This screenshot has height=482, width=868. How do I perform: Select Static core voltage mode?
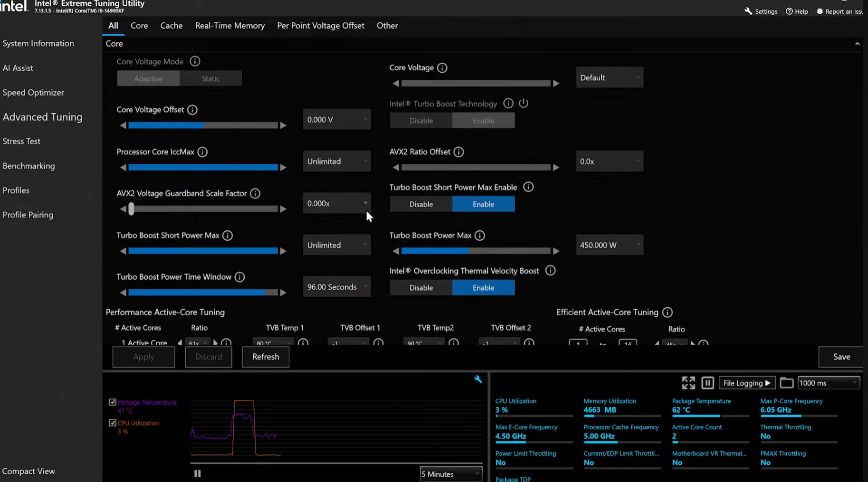point(210,79)
